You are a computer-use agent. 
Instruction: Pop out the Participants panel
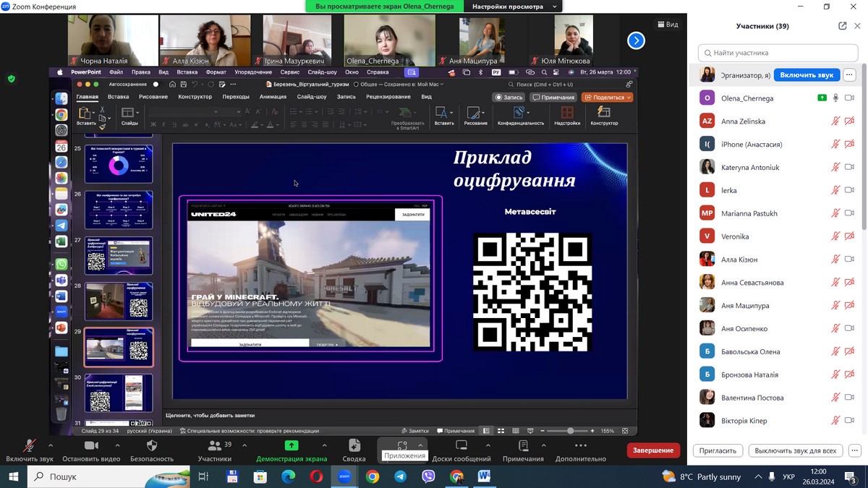pyautogui.click(x=843, y=26)
